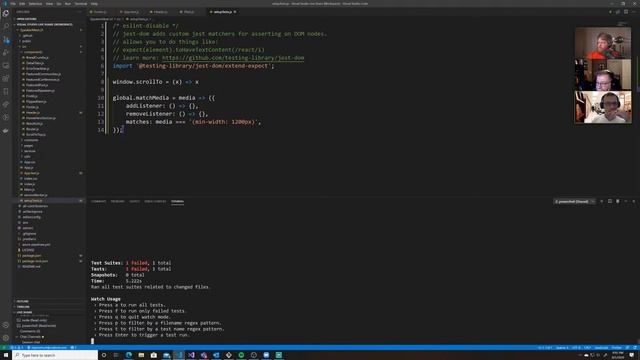Image resolution: width=640 pixels, height=360 pixels.
Task: Open Spotify from the taskbar
Action: coord(241,355)
